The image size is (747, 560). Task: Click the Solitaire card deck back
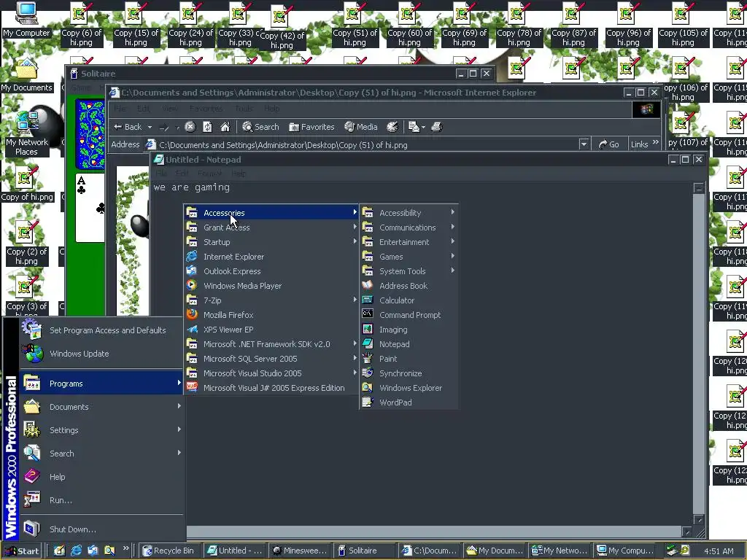click(90, 134)
